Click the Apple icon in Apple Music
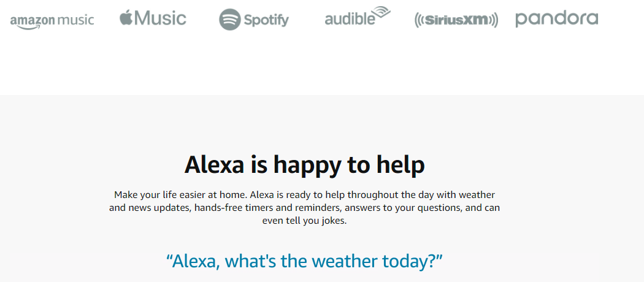The image size is (644, 282). click(x=126, y=18)
